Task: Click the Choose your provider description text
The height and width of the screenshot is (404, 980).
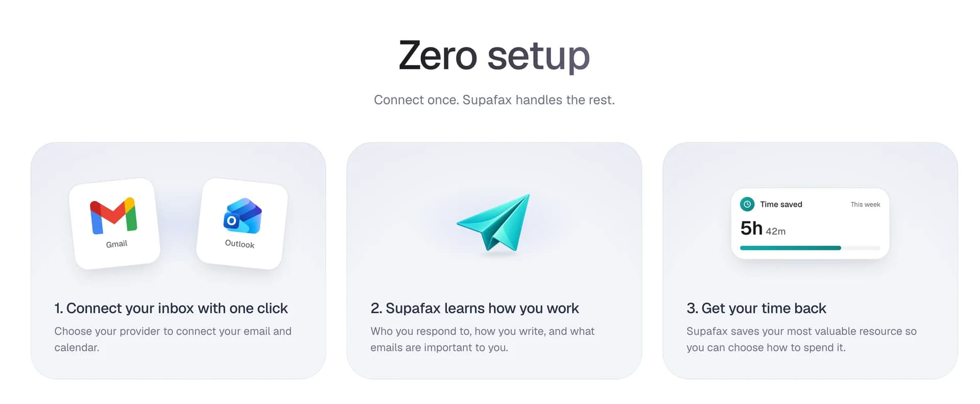Action: click(173, 339)
